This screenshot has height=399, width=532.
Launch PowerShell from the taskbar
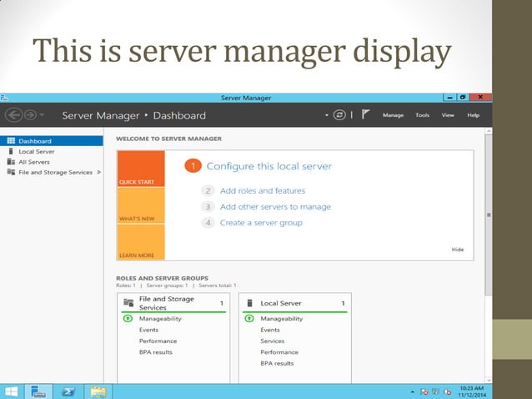tap(68, 391)
